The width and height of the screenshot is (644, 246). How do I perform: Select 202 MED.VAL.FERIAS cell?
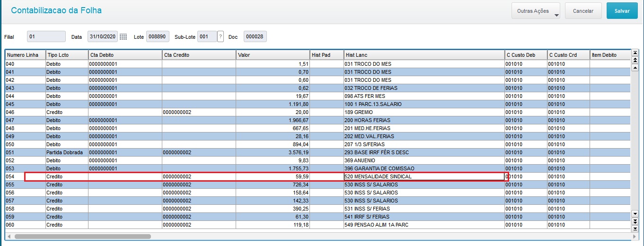[424, 136]
